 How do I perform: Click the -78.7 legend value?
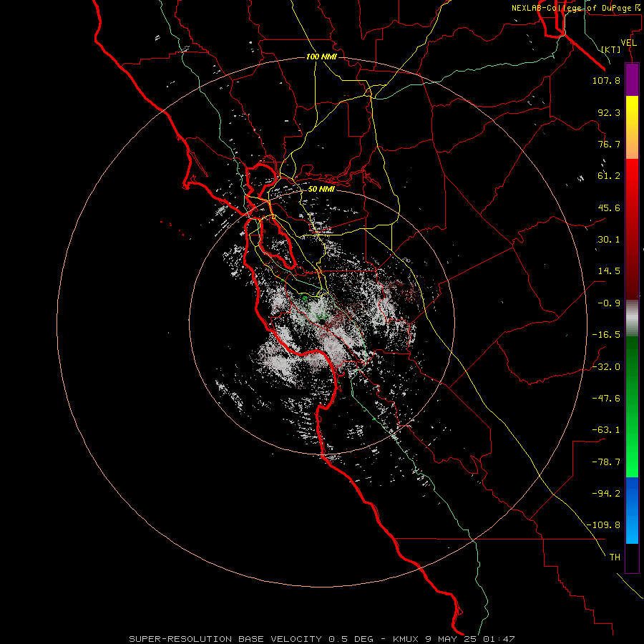[x=606, y=462]
